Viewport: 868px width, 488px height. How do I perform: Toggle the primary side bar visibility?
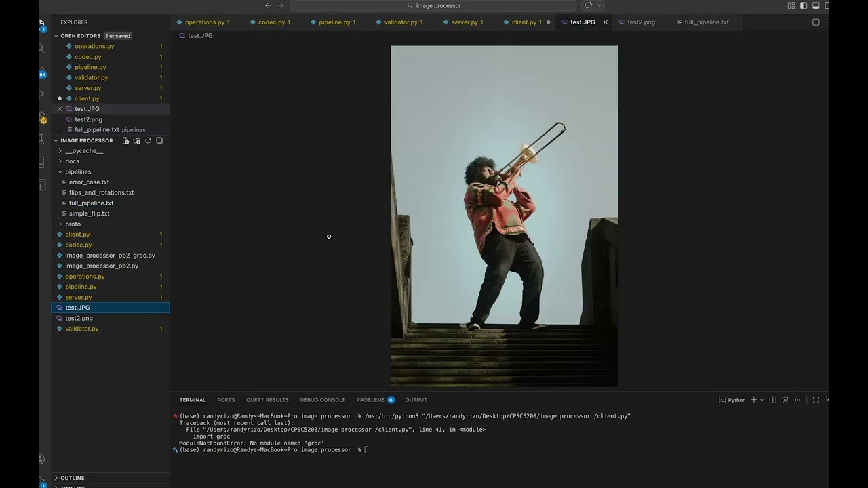[x=804, y=5]
